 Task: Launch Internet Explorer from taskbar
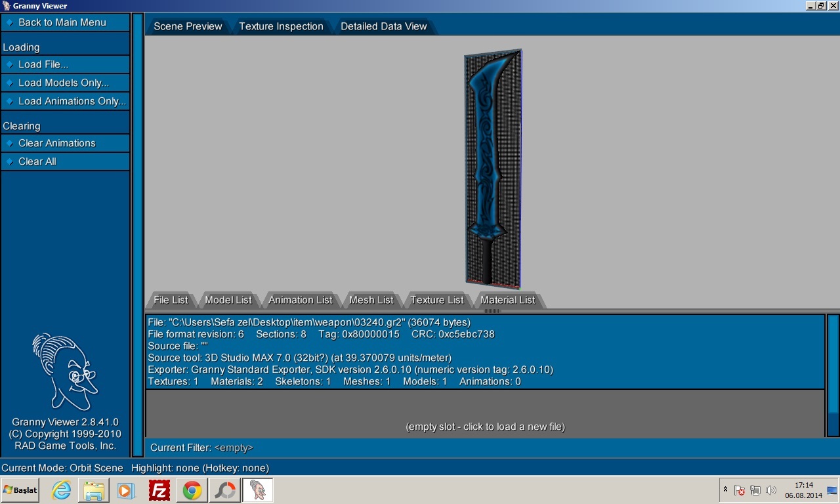(x=61, y=490)
